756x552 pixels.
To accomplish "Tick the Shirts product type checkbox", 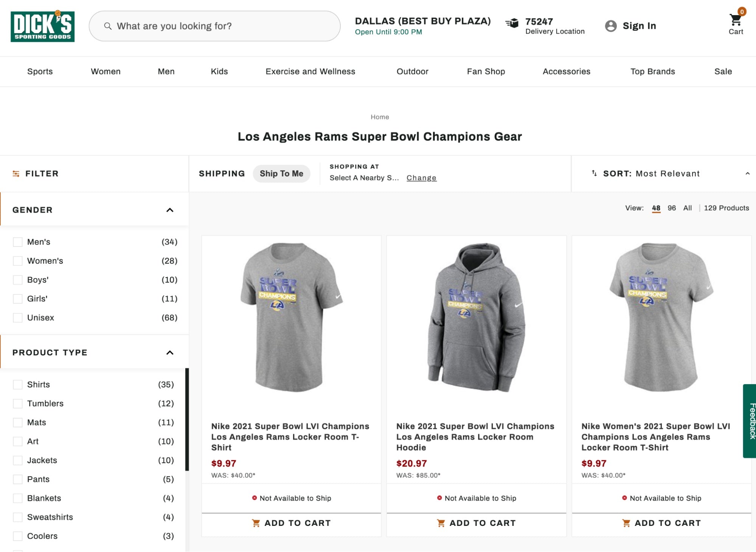I will (18, 385).
